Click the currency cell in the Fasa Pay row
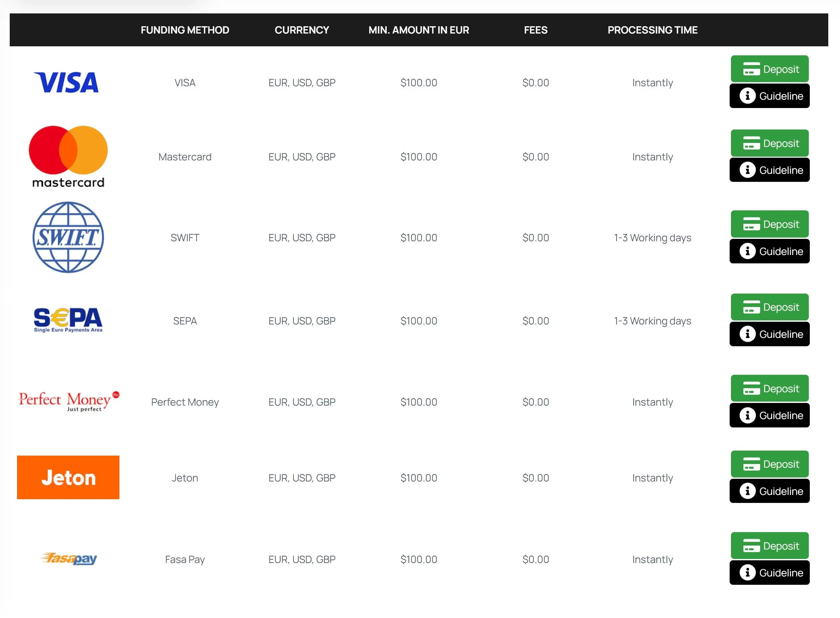The height and width of the screenshot is (618, 840). [x=302, y=559]
